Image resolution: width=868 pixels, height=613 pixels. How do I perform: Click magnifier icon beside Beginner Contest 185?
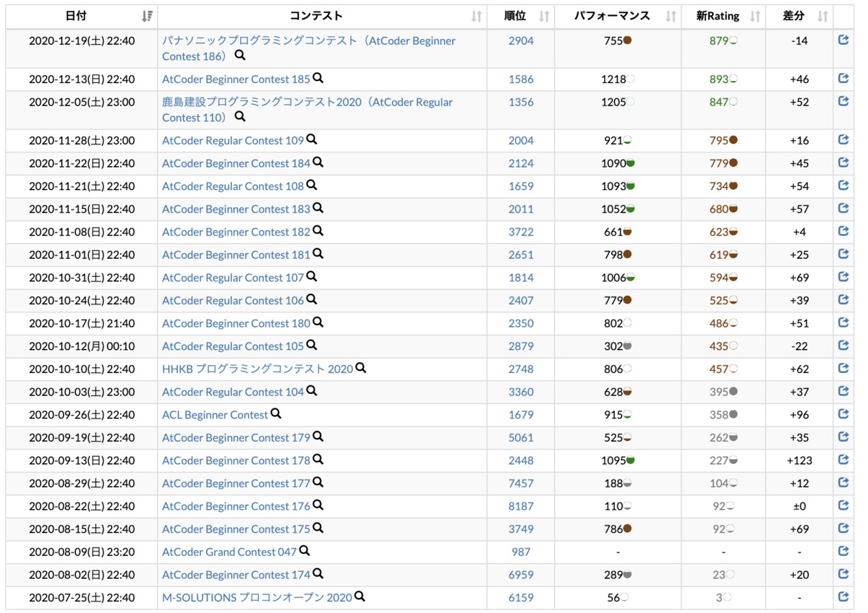click(x=318, y=78)
